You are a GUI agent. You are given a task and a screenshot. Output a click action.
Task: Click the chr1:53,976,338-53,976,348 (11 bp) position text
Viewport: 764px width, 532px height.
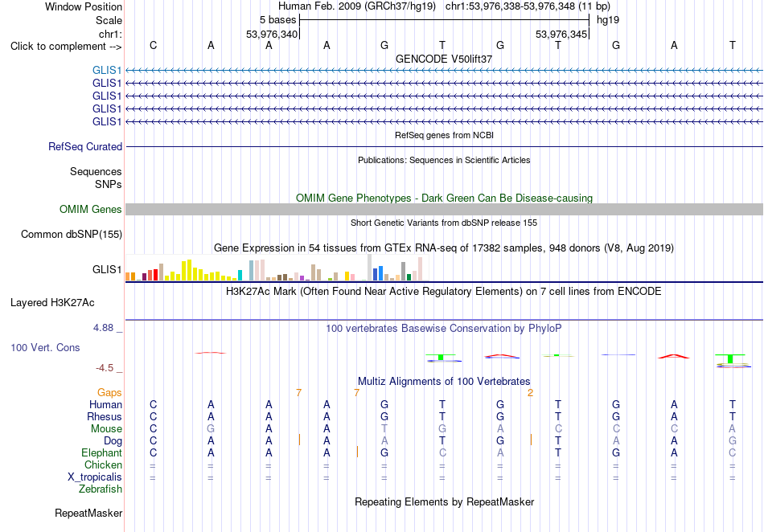click(x=528, y=6)
